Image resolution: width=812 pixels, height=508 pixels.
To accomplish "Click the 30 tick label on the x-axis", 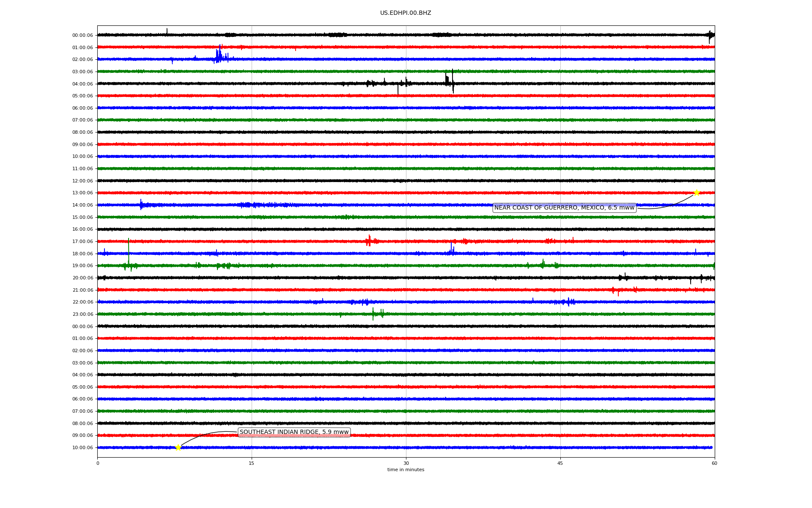I will (x=406, y=463).
